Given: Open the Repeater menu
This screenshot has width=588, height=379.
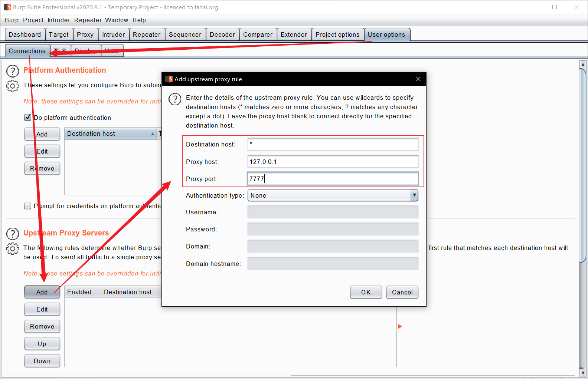Looking at the screenshot, I should 88,20.
